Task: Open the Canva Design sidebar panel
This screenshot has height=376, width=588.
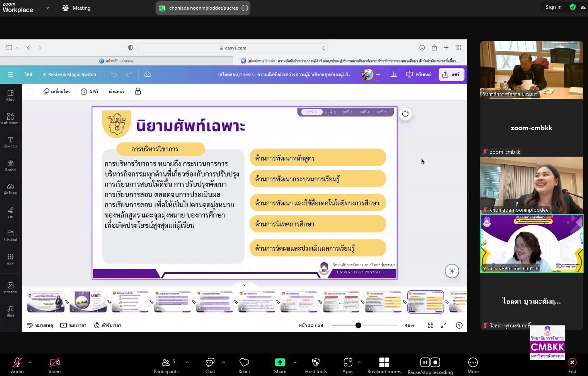Action: (10, 95)
